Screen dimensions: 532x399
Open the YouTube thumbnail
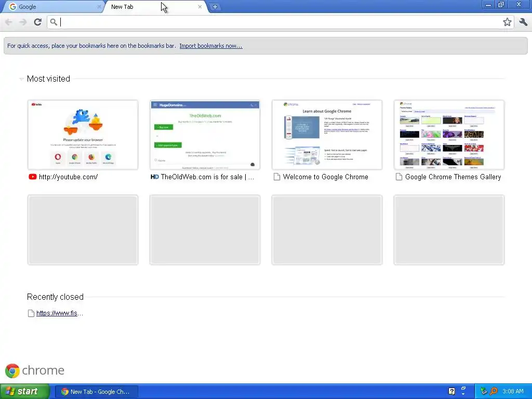(x=83, y=135)
